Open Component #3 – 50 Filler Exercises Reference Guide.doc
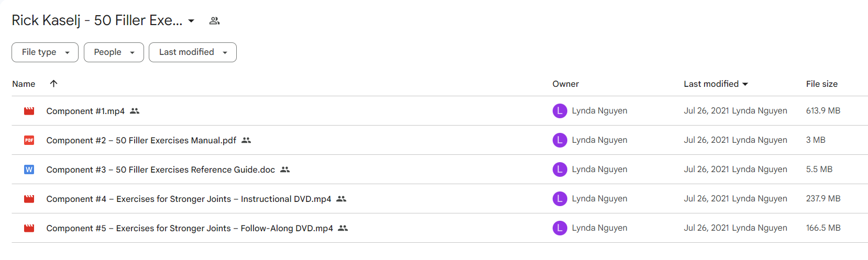Viewport: 868px width, 260px height. (160, 169)
